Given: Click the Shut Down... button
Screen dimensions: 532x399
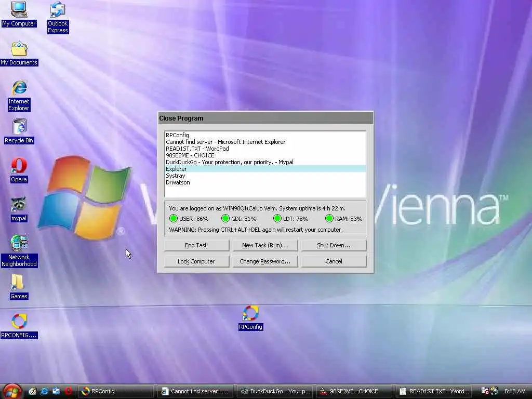Looking at the screenshot, I should click(334, 245).
